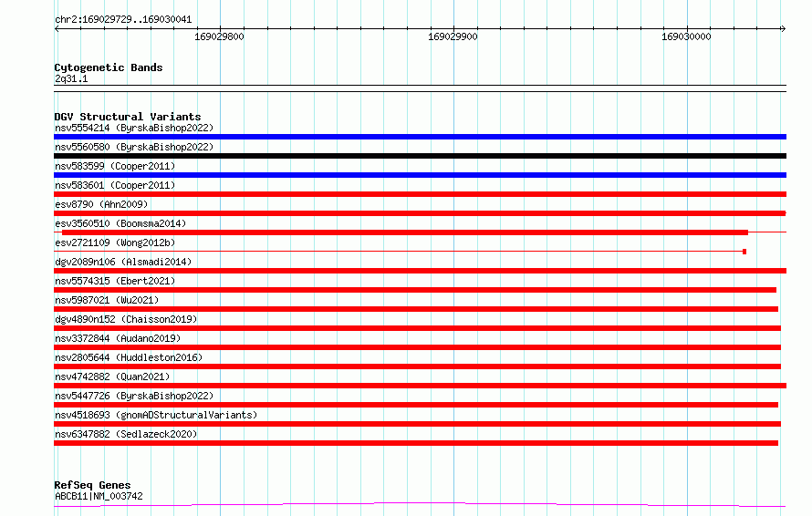Select the blue bar for nsv5554214

(420, 137)
